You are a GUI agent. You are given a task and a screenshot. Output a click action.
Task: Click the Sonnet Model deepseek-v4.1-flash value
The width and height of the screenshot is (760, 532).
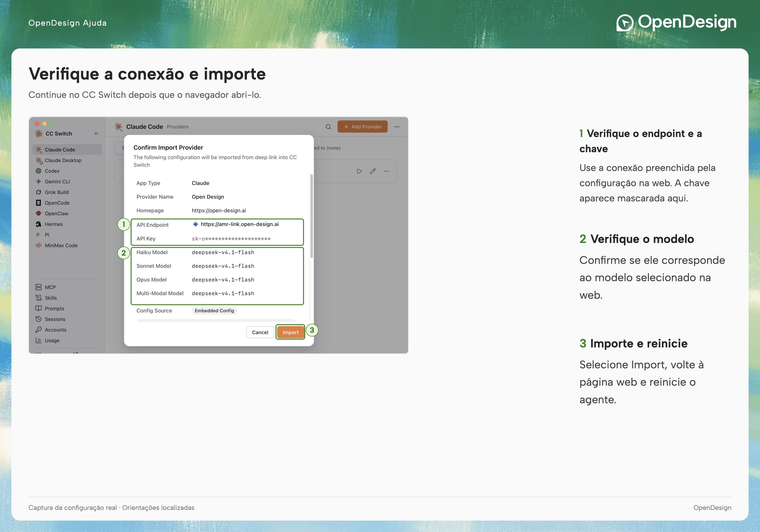pyautogui.click(x=223, y=266)
